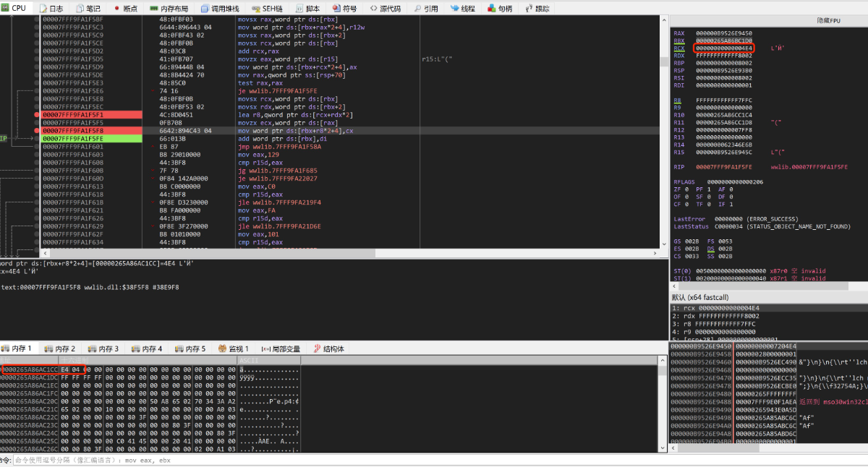Select the 内存 4 dump tab
The height and width of the screenshot is (467, 868).
(148, 348)
